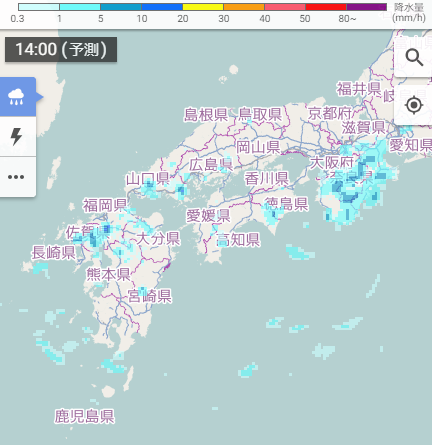Click the 熊本県 label on map

click(x=108, y=274)
